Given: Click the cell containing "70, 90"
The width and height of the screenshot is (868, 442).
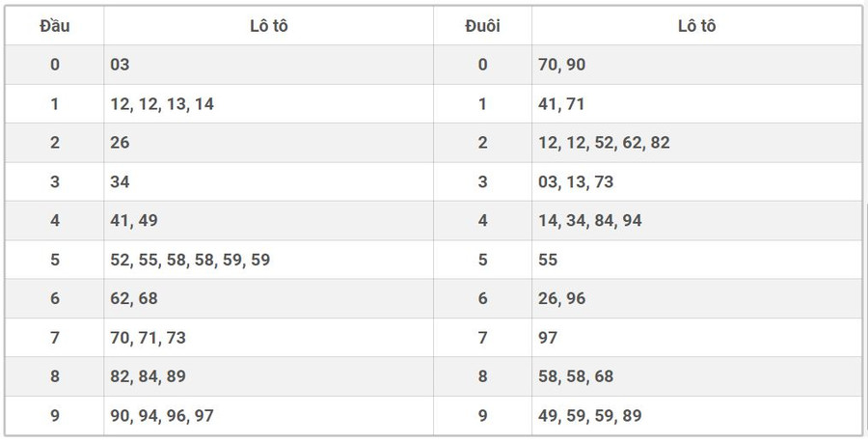Looking at the screenshot, I should coord(562,65).
